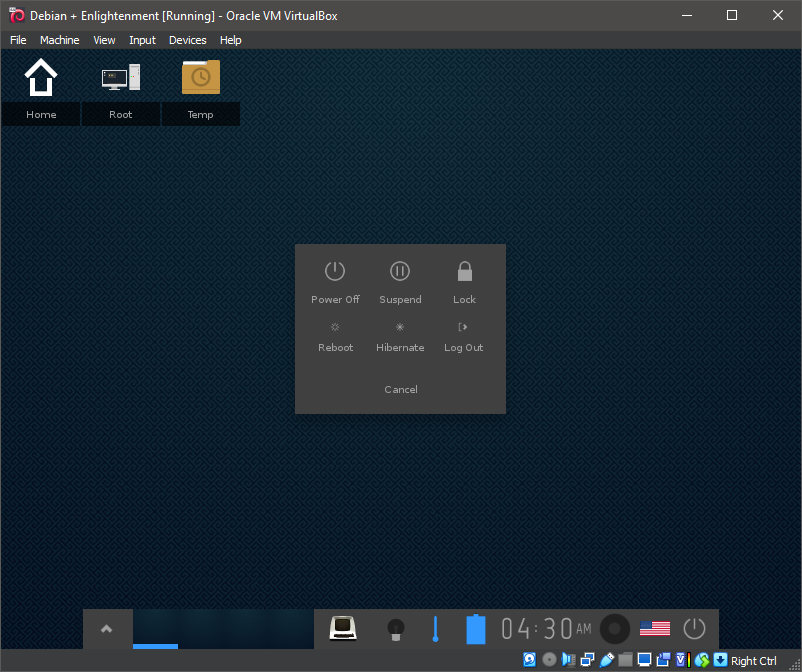802x672 pixels.
Task: Open the Temp folder desktop icon
Action: (201, 78)
